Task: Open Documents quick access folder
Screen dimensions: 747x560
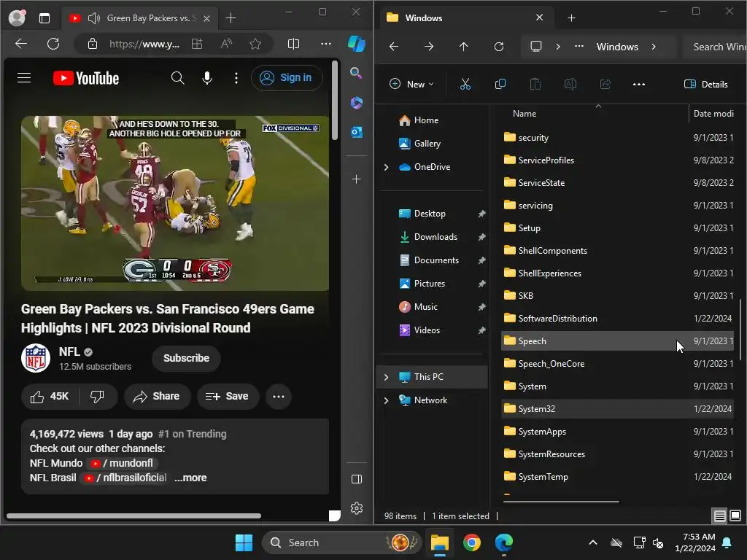Action: 436,260
